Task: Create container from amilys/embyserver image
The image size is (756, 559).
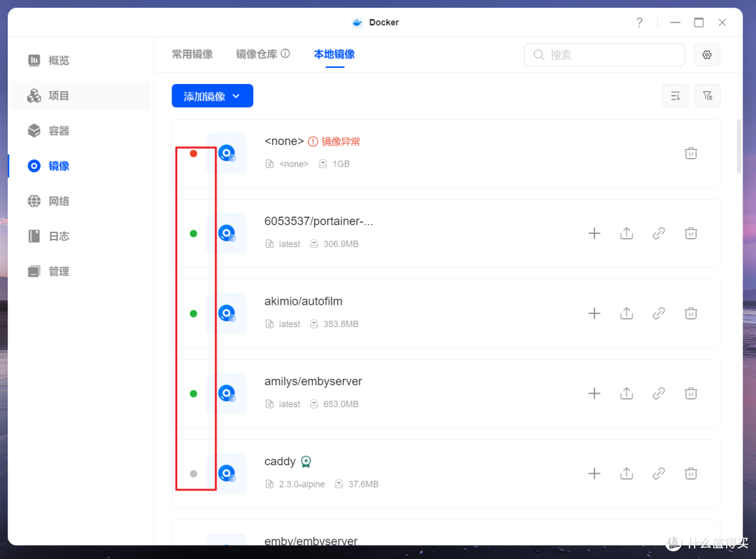Action: (594, 394)
